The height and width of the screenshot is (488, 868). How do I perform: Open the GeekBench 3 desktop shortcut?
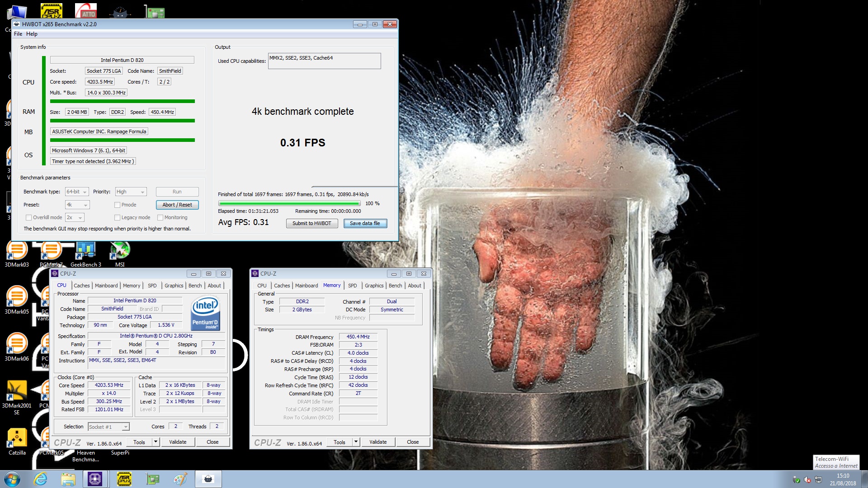point(86,253)
